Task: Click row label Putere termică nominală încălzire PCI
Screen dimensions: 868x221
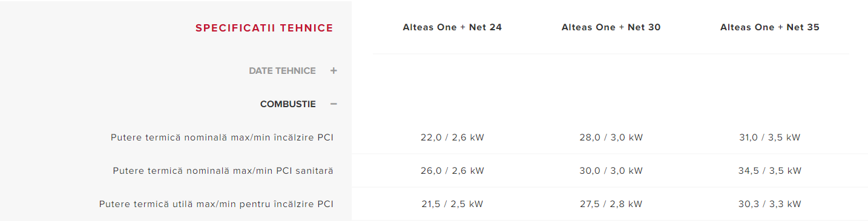Action: pos(222,137)
